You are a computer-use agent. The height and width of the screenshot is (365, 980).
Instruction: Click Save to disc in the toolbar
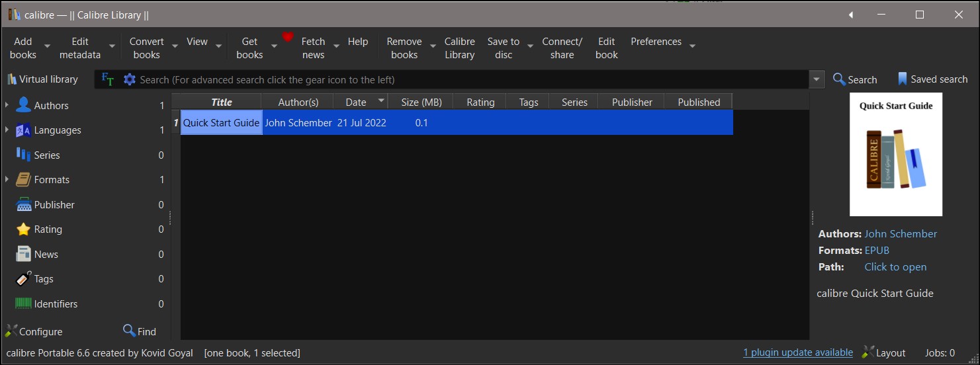(504, 48)
